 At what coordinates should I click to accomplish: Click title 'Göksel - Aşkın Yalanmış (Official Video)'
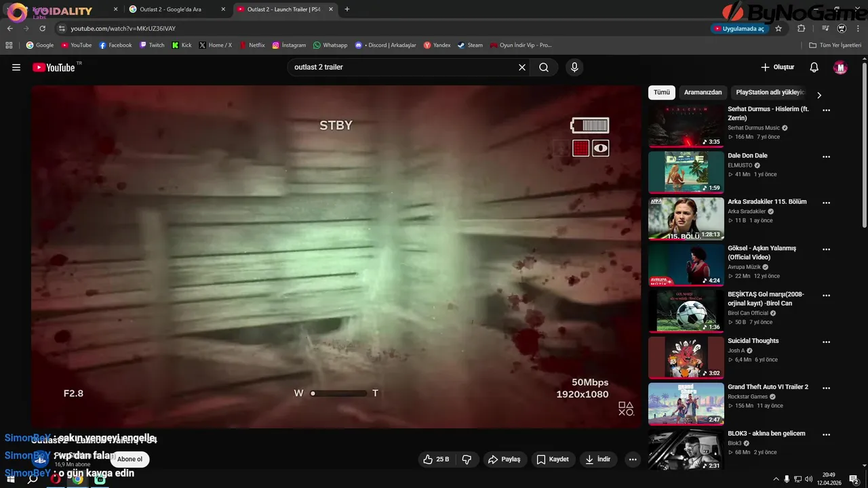click(x=762, y=253)
